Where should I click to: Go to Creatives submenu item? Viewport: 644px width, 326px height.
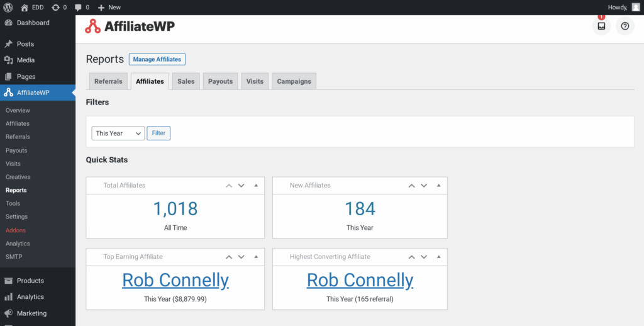pos(18,177)
